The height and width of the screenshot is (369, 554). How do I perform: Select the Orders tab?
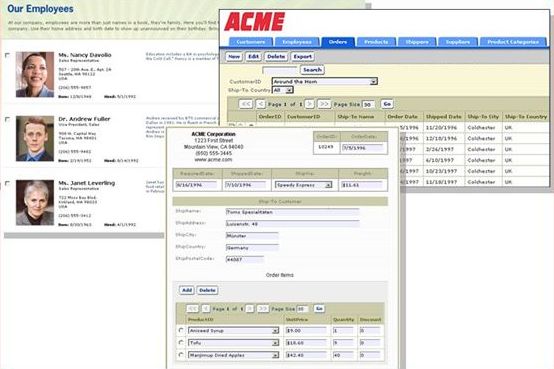click(338, 42)
